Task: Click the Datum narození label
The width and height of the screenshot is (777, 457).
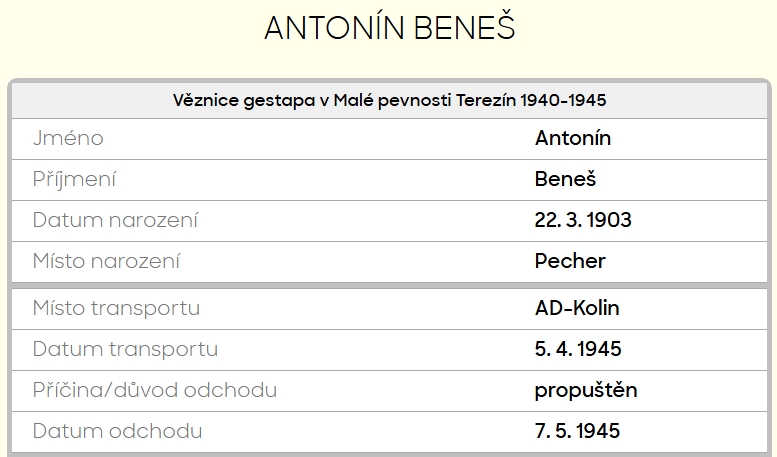Action: pyautogui.click(x=116, y=221)
